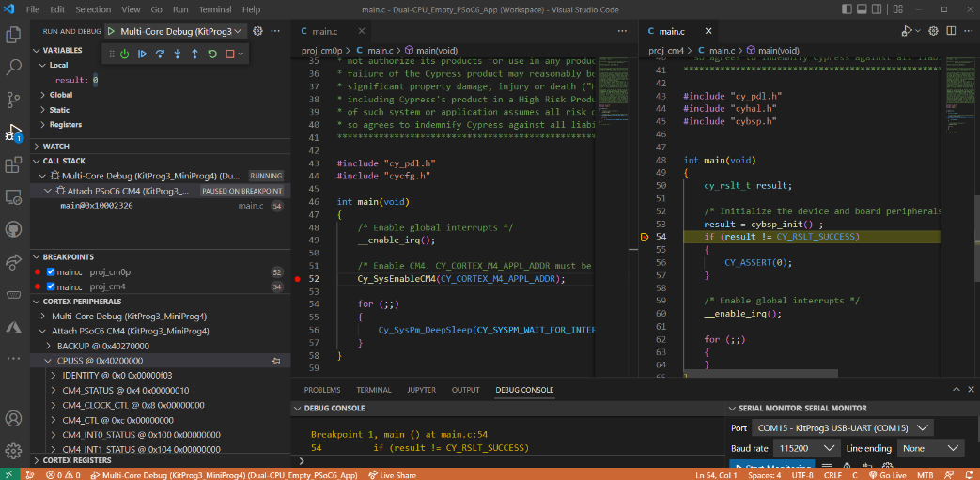Viewport: 980px width, 480px height.
Task: Open the Extensions view
Action: [14, 164]
